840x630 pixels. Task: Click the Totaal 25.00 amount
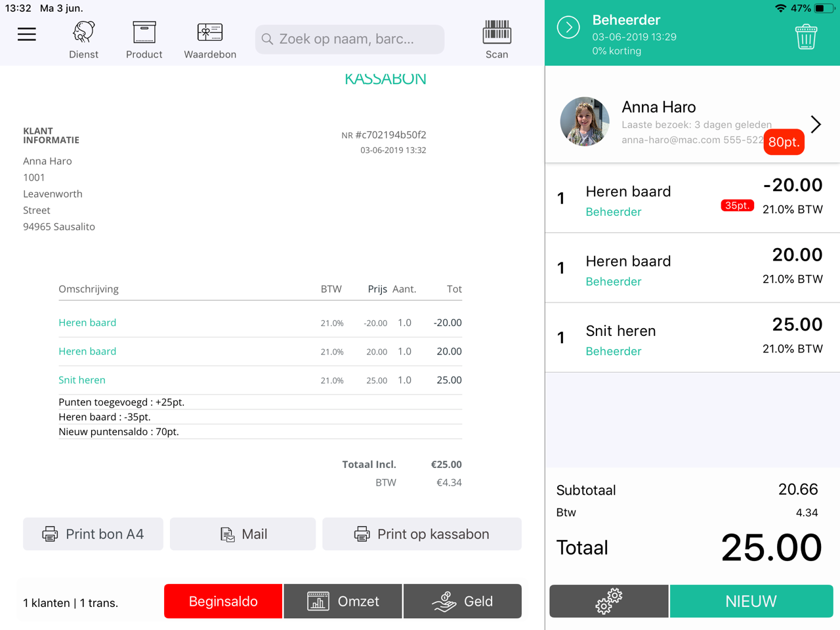[771, 547]
